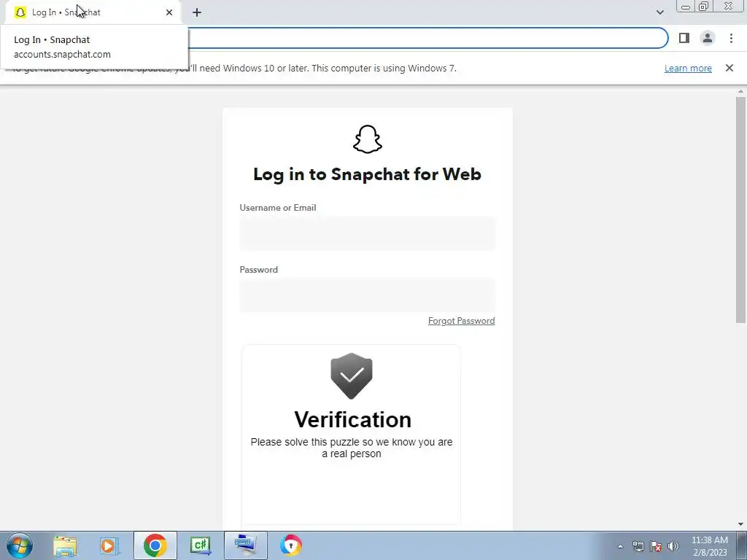Open a new browser tab
The width and height of the screenshot is (747, 560).
point(197,12)
